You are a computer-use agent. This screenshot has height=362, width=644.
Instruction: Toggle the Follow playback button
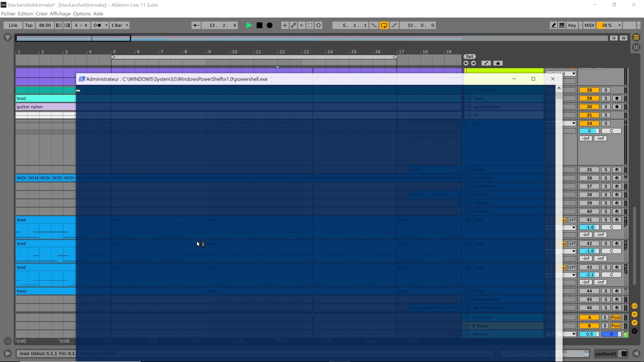point(196,25)
